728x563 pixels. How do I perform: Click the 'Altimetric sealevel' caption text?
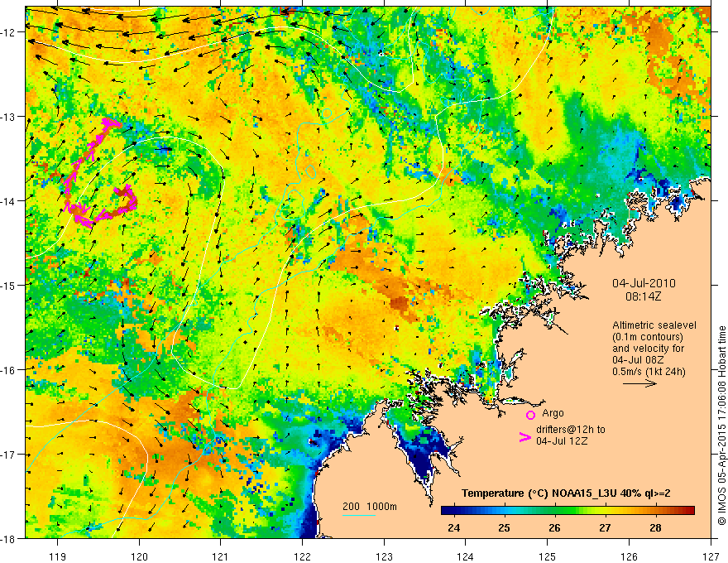coord(654,325)
